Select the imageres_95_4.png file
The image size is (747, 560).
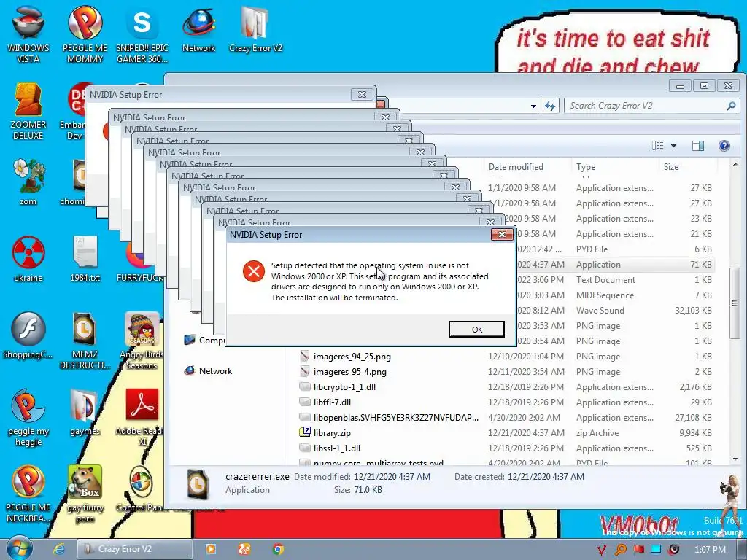tap(349, 371)
